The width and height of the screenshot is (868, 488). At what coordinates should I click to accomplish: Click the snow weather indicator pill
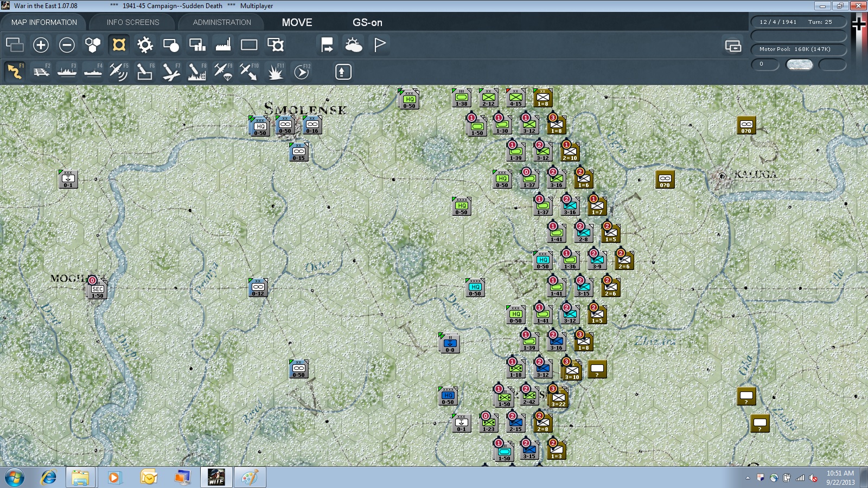tap(800, 65)
